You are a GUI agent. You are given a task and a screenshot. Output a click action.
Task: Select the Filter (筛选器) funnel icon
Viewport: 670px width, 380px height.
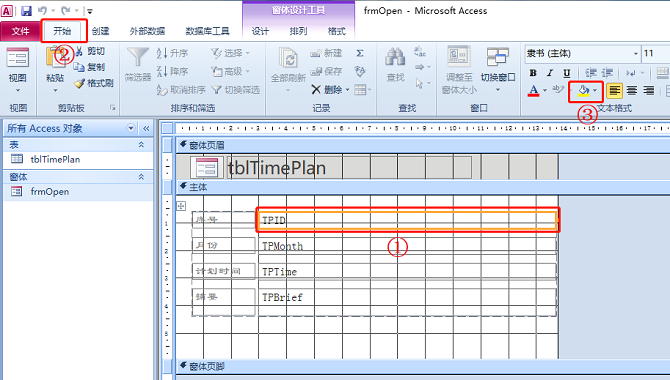[x=138, y=58]
